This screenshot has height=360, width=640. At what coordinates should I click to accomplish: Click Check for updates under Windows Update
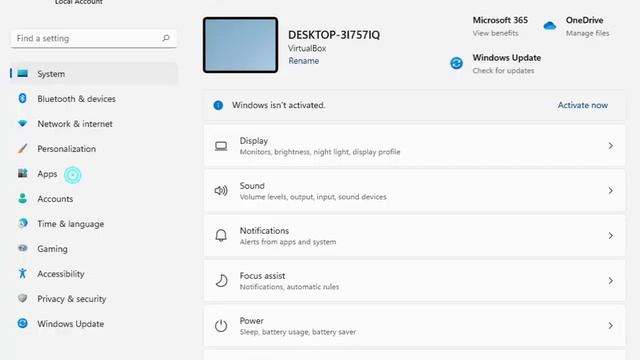(x=503, y=71)
